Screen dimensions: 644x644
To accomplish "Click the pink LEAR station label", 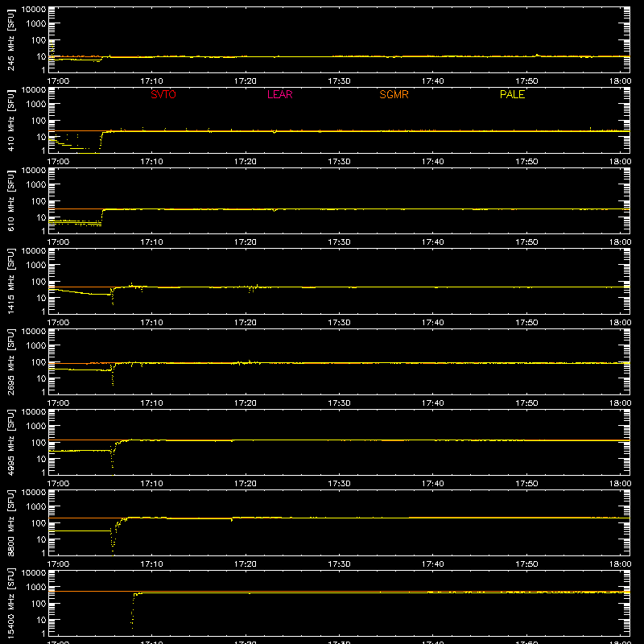I will click(x=279, y=94).
